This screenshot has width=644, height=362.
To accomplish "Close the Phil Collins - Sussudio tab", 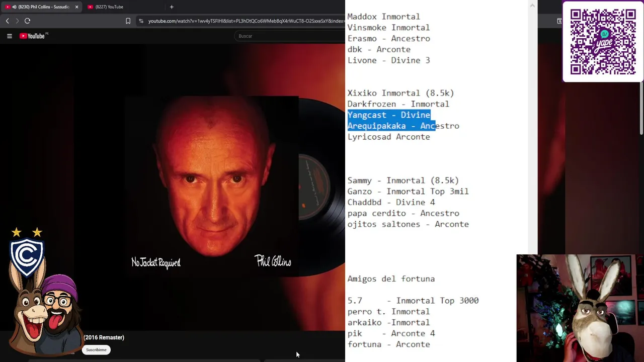I will [76, 7].
